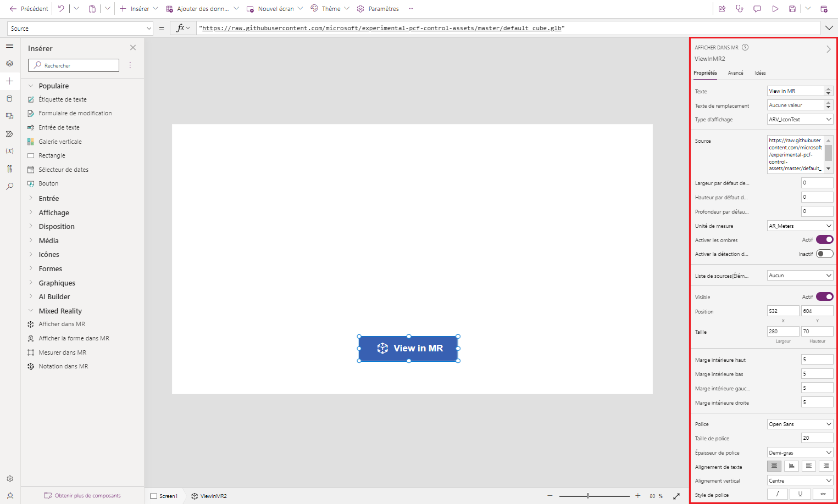Open the Insérer menu

pyautogui.click(x=138, y=9)
